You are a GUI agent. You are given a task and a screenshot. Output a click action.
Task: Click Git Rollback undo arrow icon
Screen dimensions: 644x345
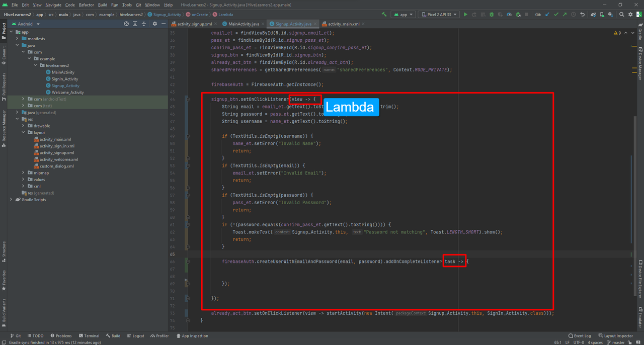(582, 15)
